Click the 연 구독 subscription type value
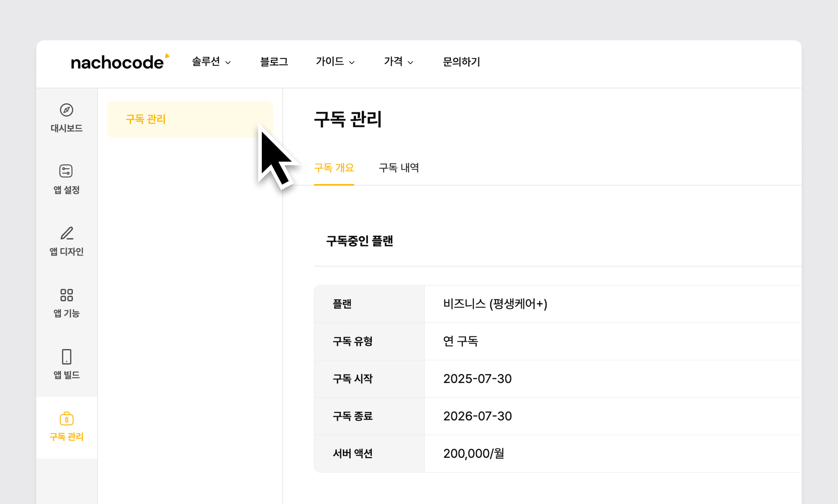The image size is (838, 504). 461,341
